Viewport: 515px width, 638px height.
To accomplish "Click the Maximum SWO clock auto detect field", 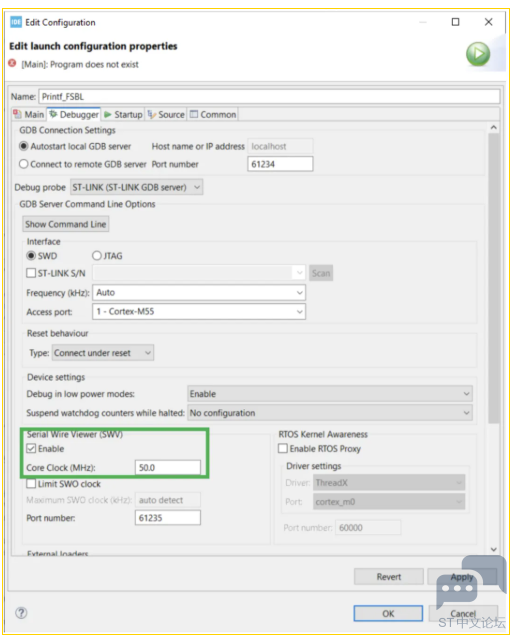I will coord(168,500).
